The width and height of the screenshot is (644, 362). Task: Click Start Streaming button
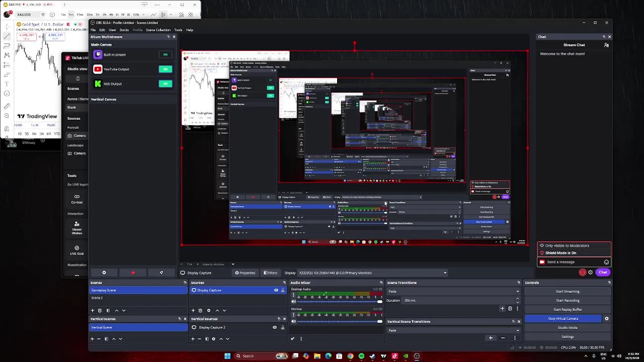(x=568, y=292)
